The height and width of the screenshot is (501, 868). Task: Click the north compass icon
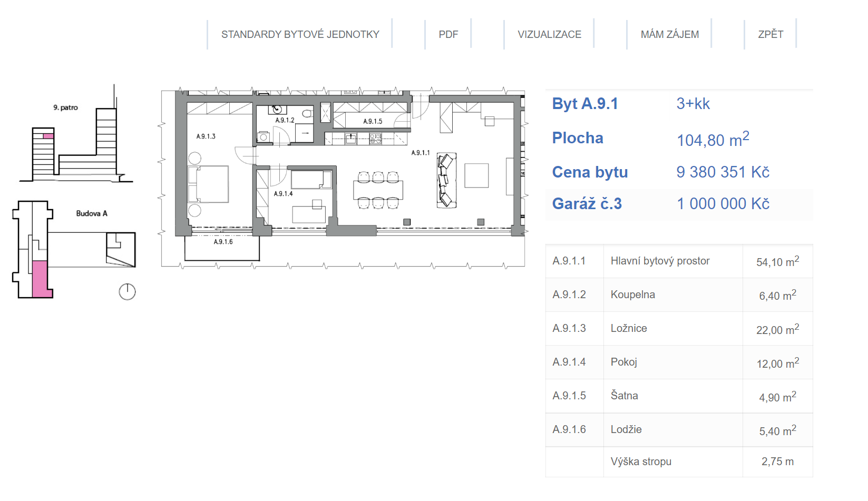click(x=127, y=291)
